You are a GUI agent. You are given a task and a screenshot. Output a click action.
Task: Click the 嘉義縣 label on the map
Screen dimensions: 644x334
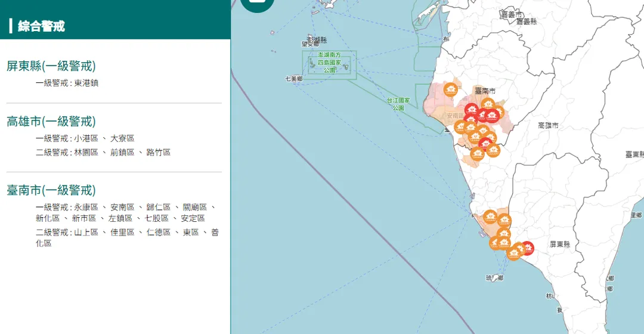click(x=527, y=21)
